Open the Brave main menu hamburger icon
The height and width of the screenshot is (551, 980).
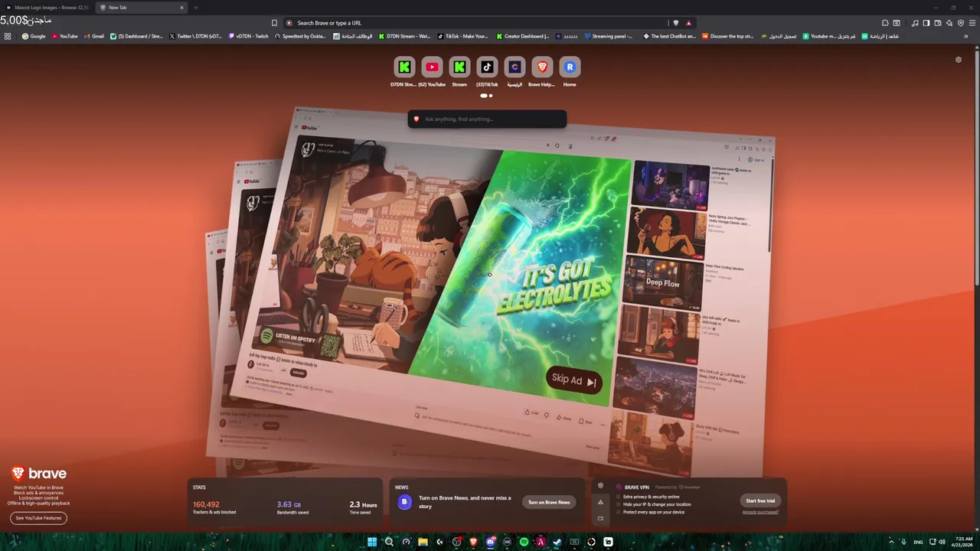(x=972, y=23)
